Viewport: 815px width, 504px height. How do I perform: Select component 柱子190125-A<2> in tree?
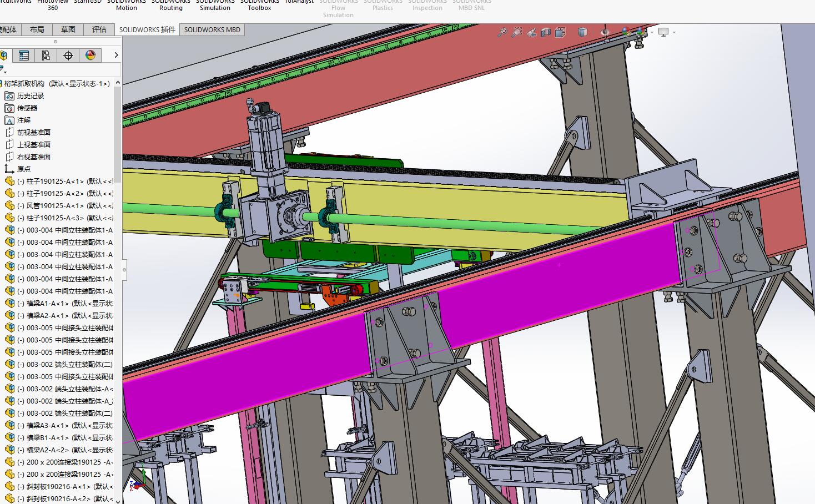[x=59, y=194]
